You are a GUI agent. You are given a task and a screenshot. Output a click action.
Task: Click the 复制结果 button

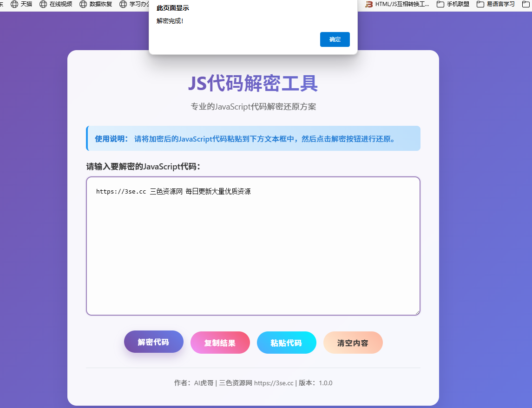click(220, 342)
